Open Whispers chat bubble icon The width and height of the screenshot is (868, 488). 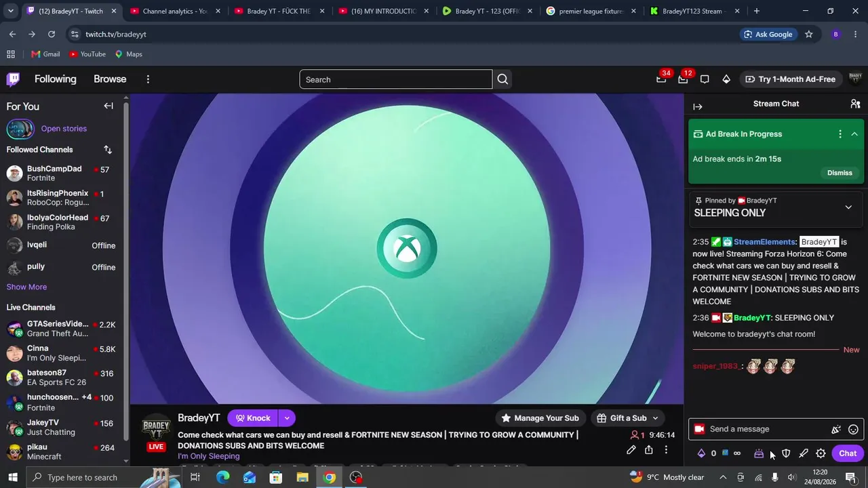pos(705,79)
